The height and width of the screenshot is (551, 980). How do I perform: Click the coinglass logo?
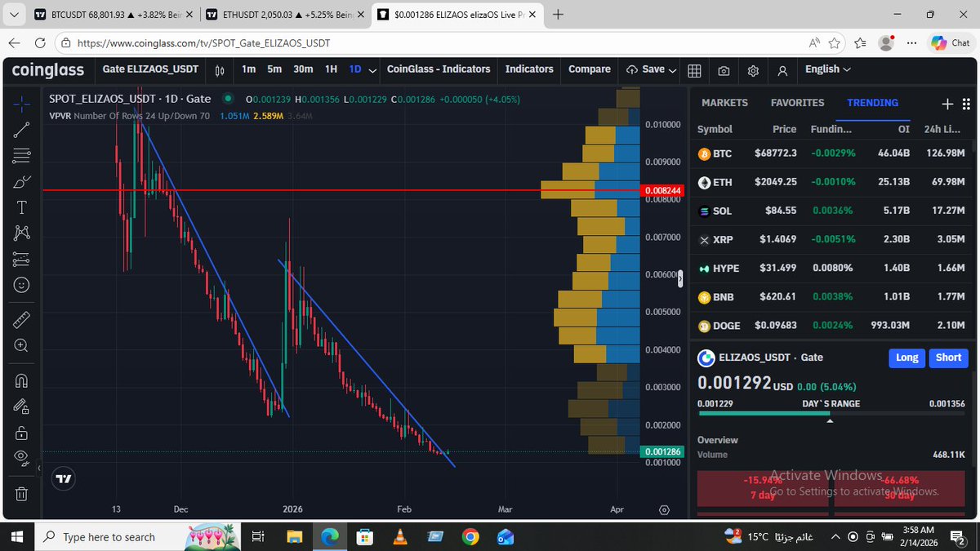(x=47, y=70)
